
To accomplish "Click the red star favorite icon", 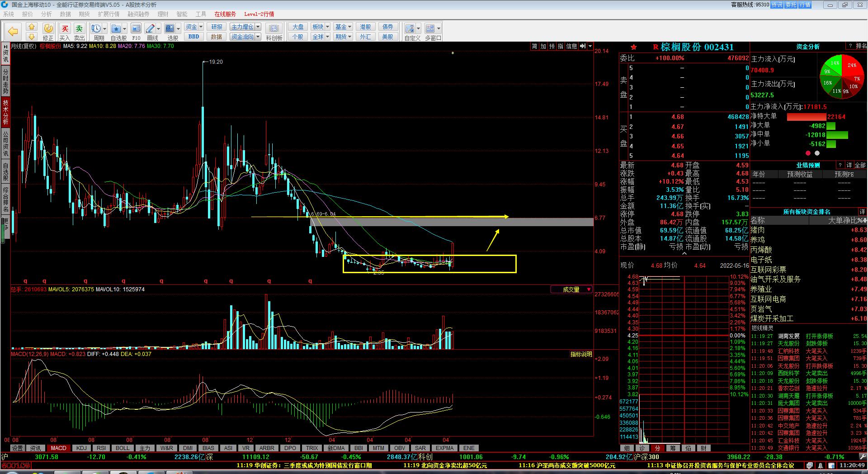I will click(634, 47).
